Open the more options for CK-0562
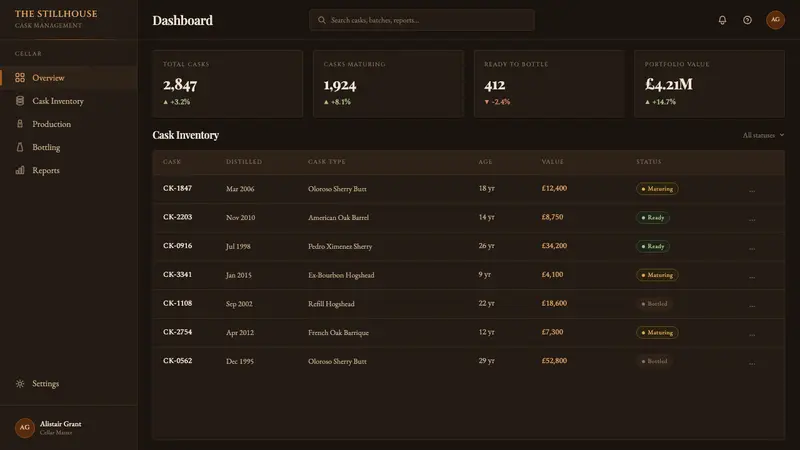This screenshot has width=800, height=450. pyautogui.click(x=752, y=362)
